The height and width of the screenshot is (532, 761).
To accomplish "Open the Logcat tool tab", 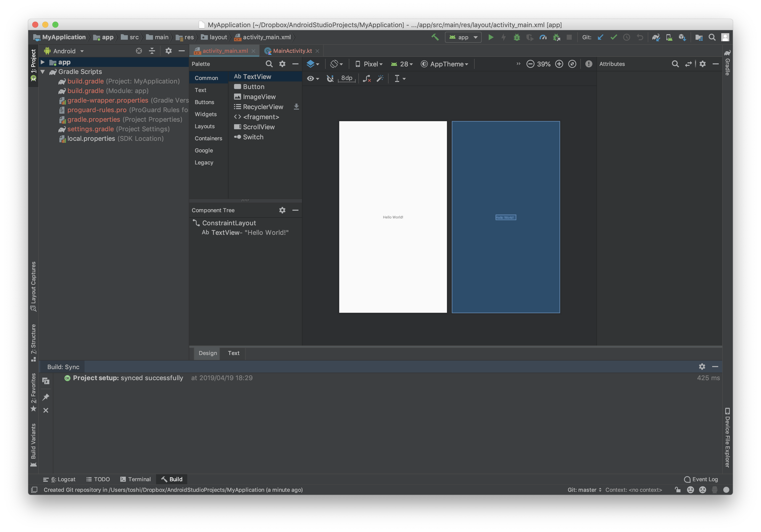I will [x=59, y=479].
